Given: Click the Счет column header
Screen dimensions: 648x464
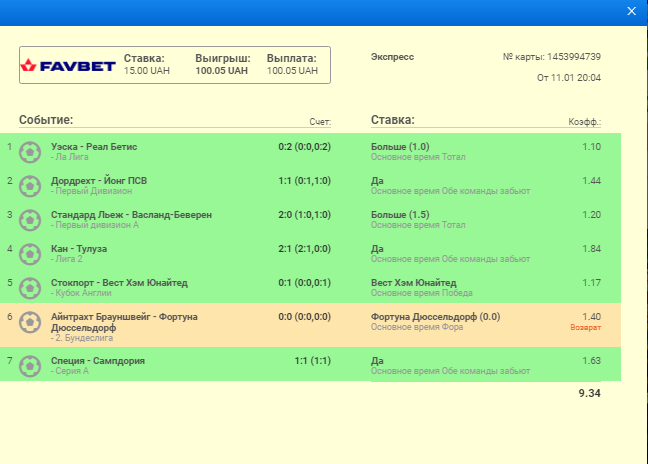Looking at the screenshot, I should pos(319,122).
